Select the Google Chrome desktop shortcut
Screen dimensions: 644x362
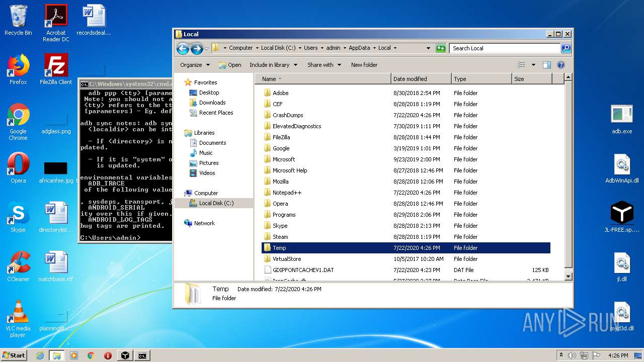click(18, 122)
